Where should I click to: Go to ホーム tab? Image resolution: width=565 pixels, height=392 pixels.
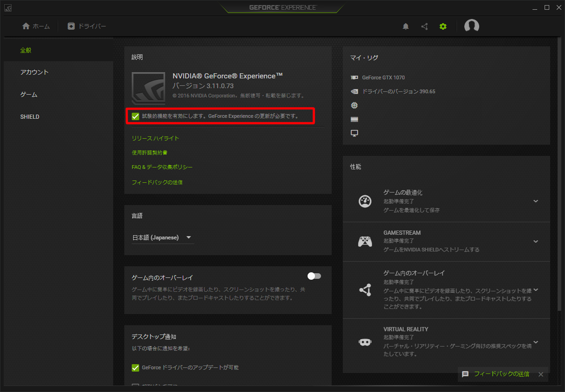point(36,26)
